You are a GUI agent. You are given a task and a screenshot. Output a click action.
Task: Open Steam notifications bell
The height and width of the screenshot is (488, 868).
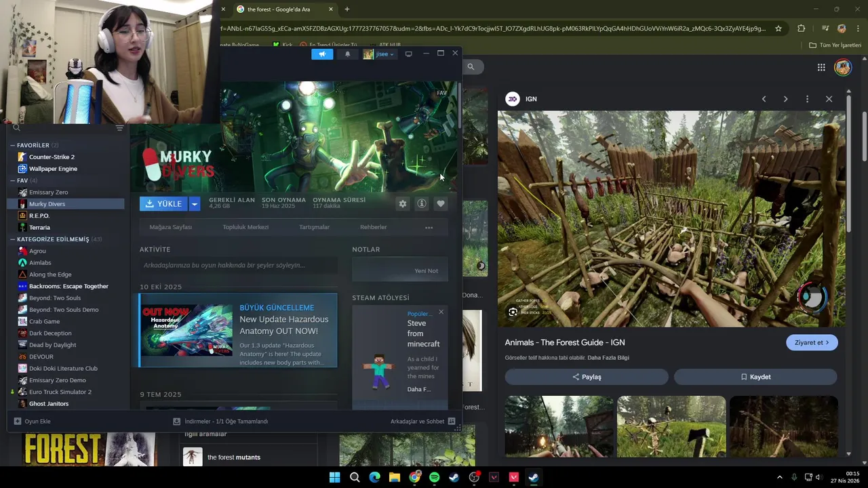click(x=347, y=54)
